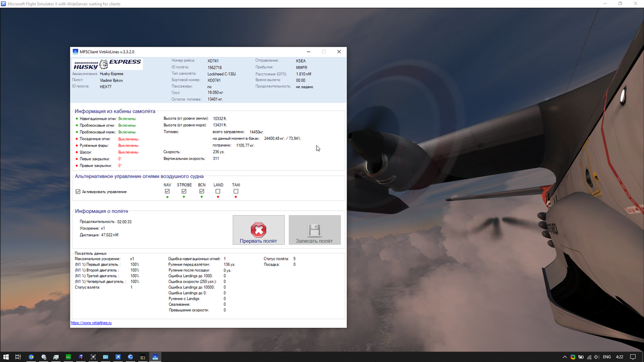The width and height of the screenshot is (644, 362).
Task: Click the Посадочные огни status row
Action: click(x=107, y=139)
